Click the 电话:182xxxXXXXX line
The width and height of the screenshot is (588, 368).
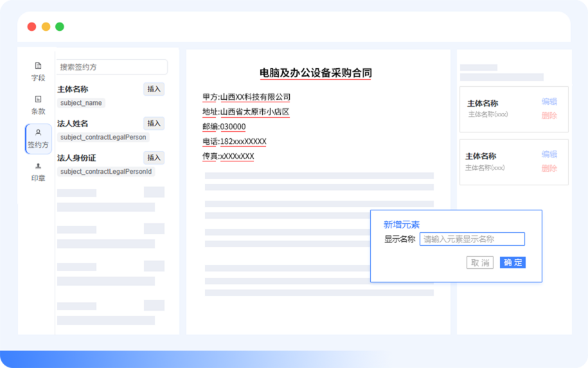click(235, 142)
